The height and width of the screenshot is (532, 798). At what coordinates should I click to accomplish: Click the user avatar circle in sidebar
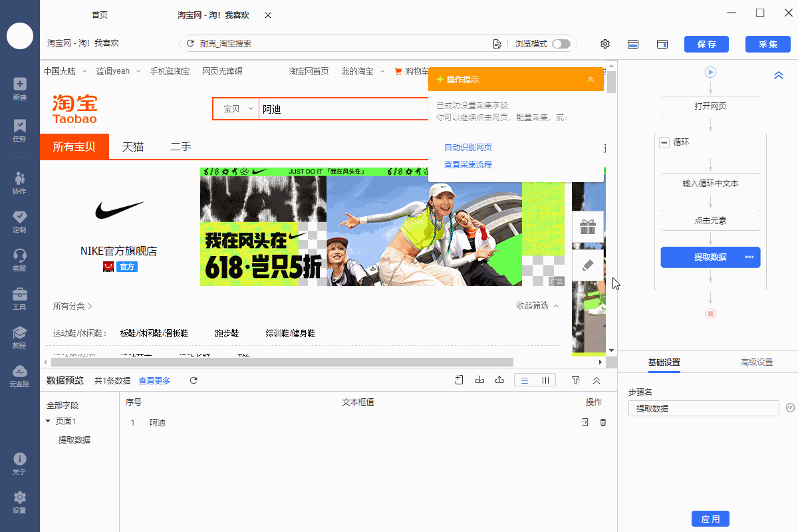click(20, 36)
